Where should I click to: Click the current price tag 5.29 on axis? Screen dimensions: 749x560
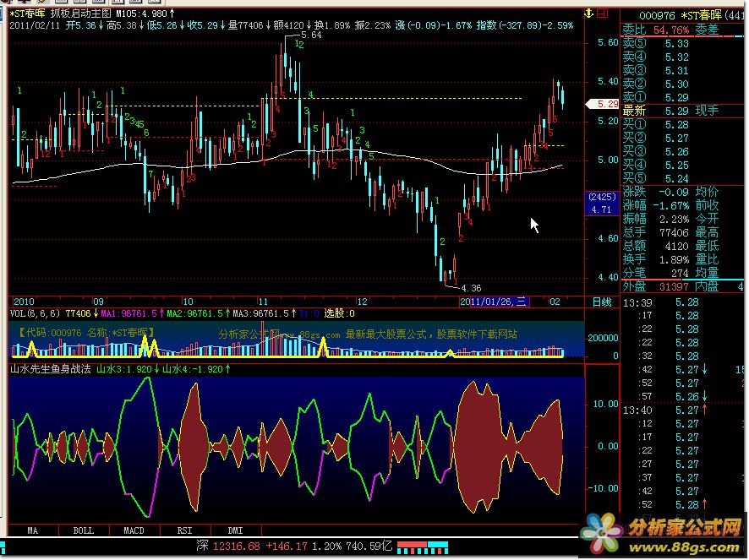[603, 104]
